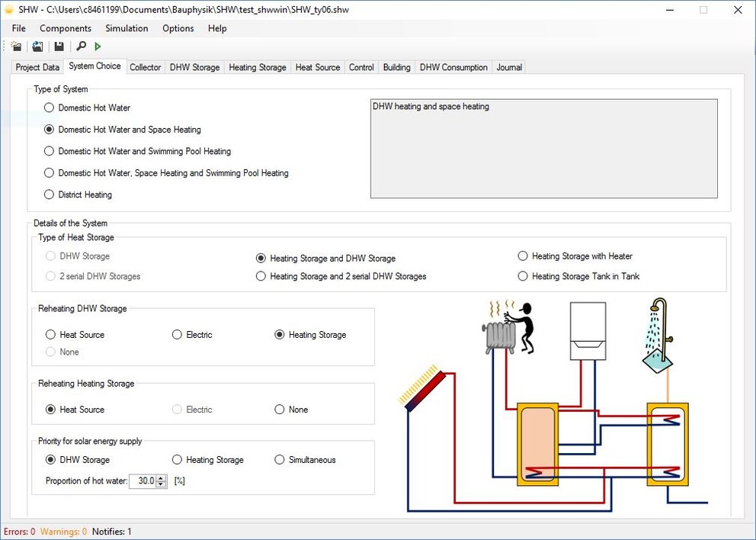Select Electric for reheating DHW storage
The height and width of the screenshot is (540, 756).
click(178, 335)
